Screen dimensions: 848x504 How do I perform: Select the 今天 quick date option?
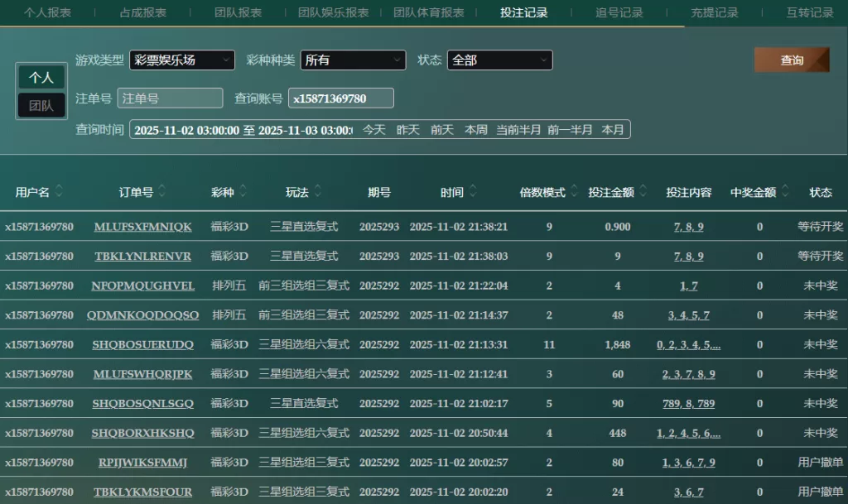point(374,130)
